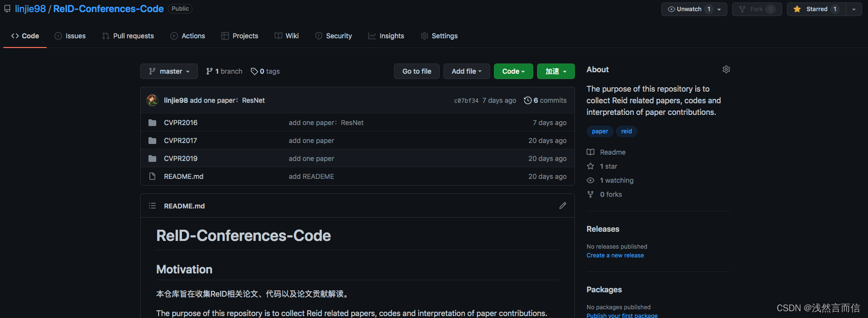Open the Insights tab
Viewport: 868px width, 318px height.
click(386, 36)
